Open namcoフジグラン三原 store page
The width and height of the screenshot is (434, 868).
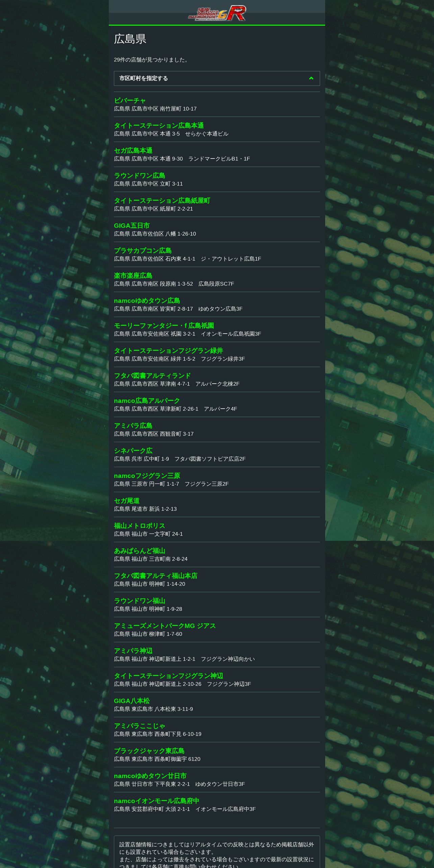(x=147, y=476)
